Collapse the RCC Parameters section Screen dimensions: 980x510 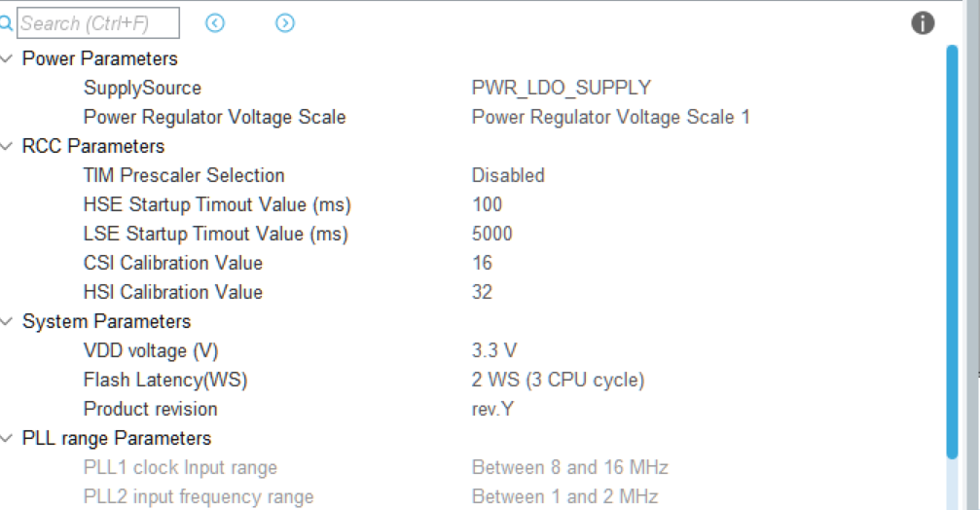[7, 146]
